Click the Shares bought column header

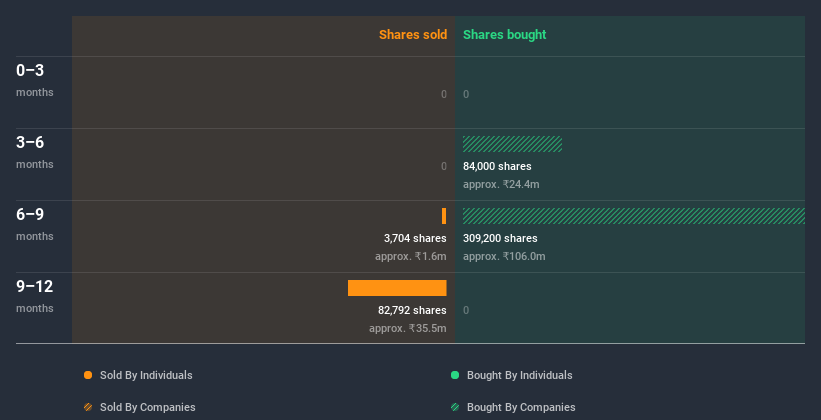point(504,35)
